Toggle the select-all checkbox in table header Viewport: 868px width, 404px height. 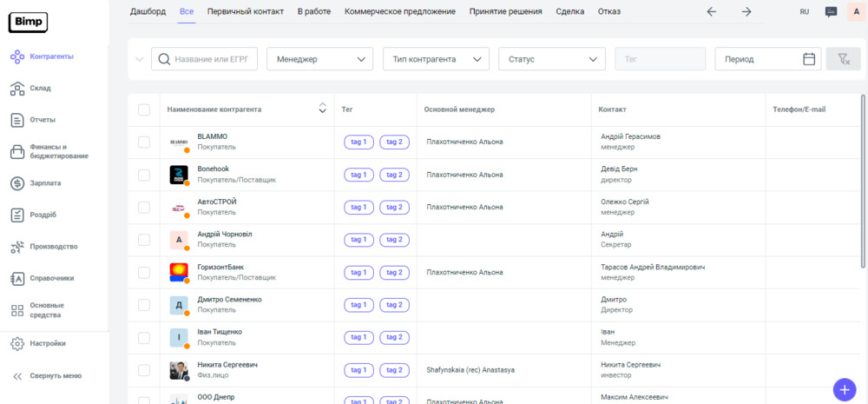144,109
